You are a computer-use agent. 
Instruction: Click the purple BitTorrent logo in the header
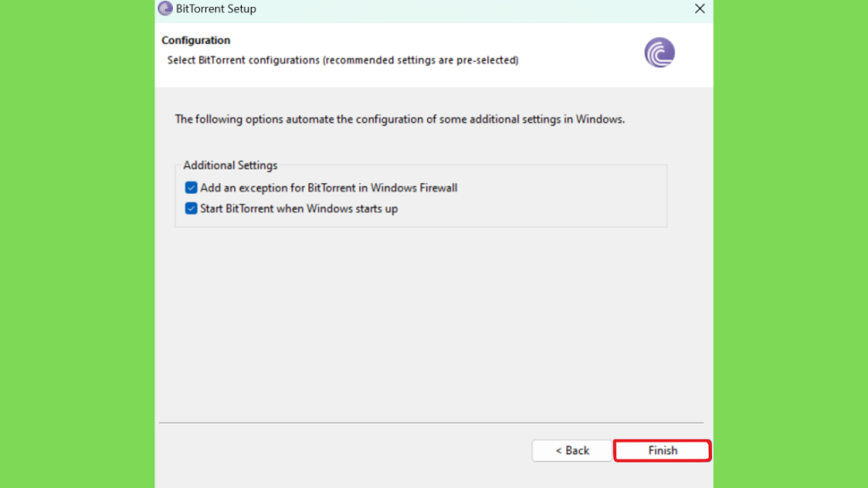click(659, 53)
